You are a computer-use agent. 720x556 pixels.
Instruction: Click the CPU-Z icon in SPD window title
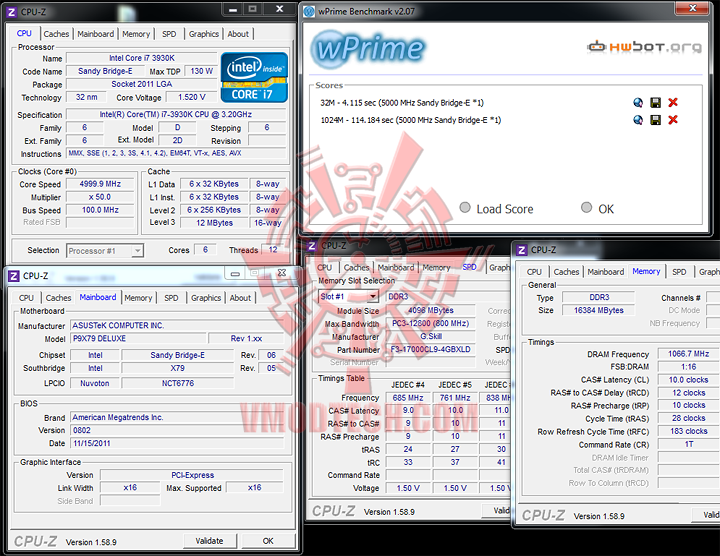[x=312, y=246]
